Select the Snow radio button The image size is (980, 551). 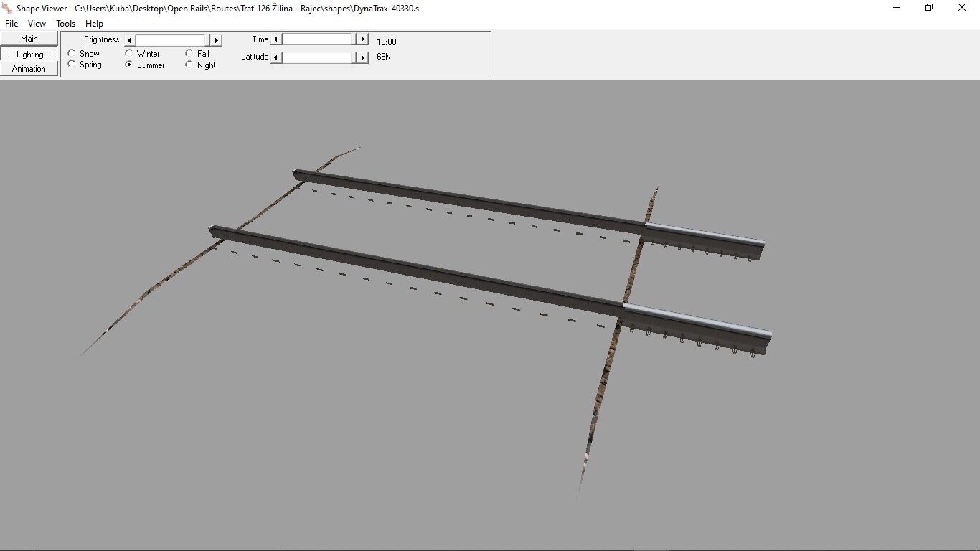point(72,53)
